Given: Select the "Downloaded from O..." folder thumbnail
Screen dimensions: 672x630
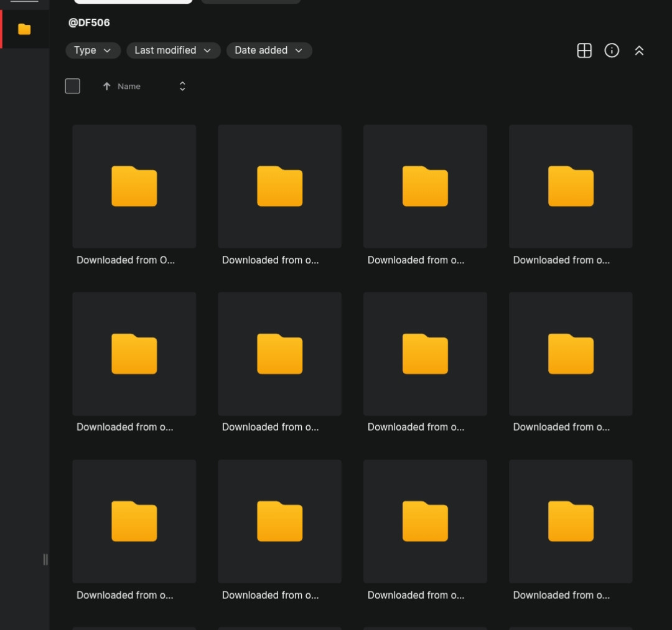Looking at the screenshot, I should click(x=134, y=186).
